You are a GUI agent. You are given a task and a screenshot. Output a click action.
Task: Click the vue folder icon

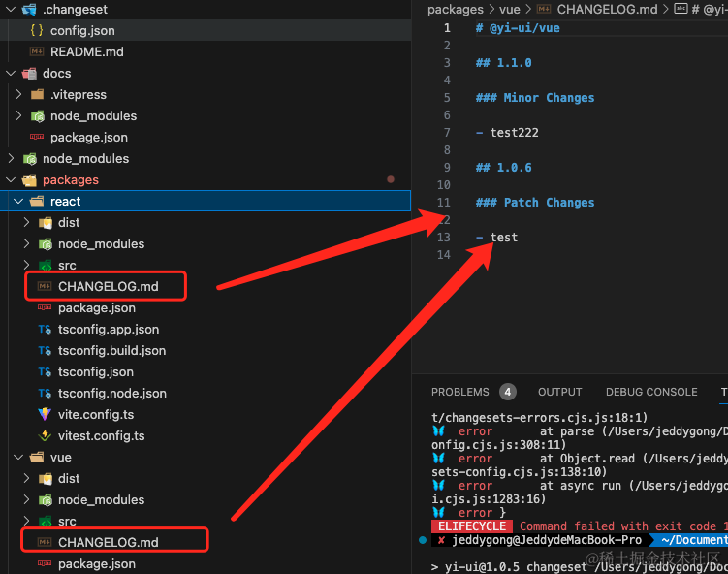37,457
